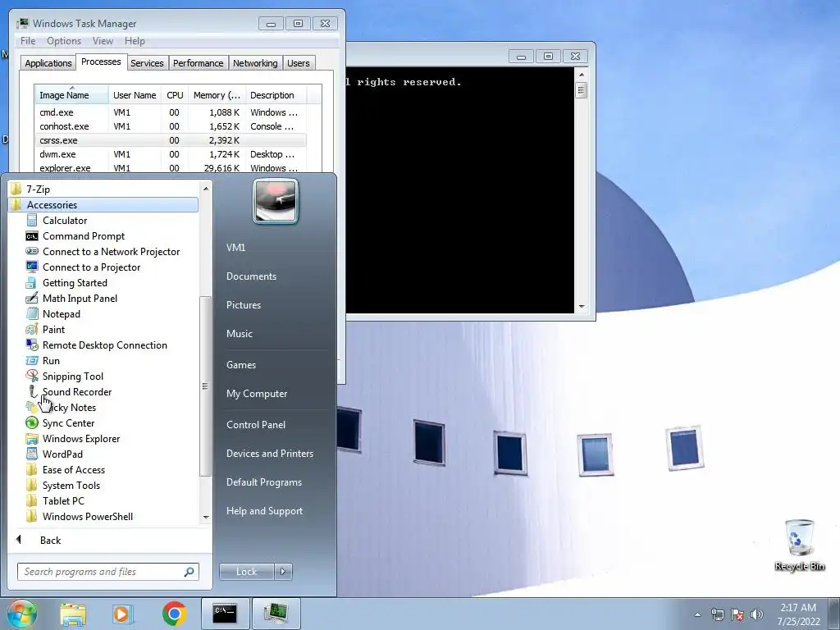Open Windows Media Player taskbar icon
Image resolution: width=840 pixels, height=630 pixels.
(123, 614)
